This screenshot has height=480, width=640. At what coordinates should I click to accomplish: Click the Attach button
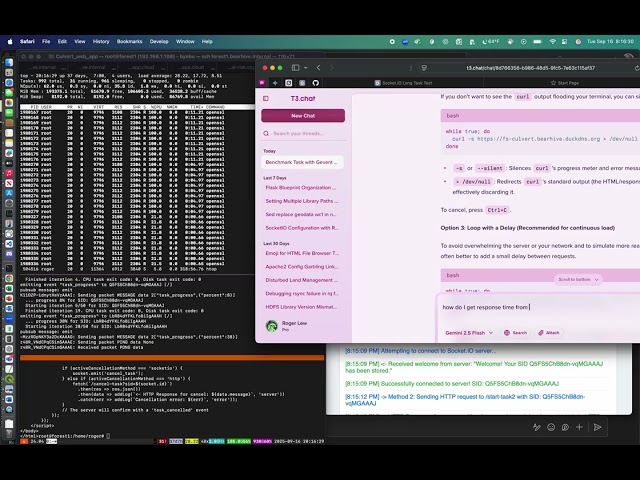pyautogui.click(x=549, y=333)
